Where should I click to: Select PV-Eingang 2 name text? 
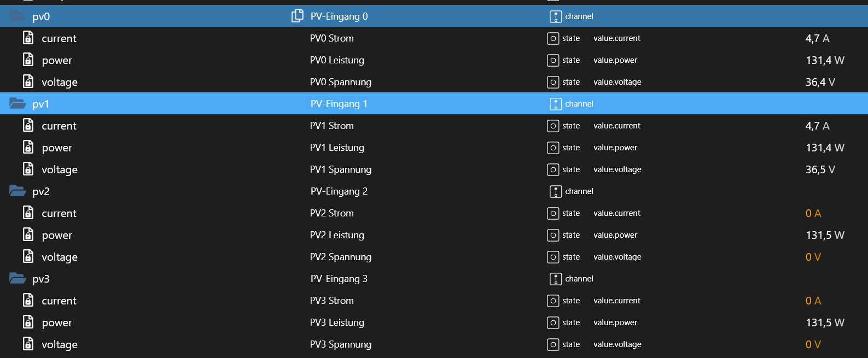(x=339, y=191)
